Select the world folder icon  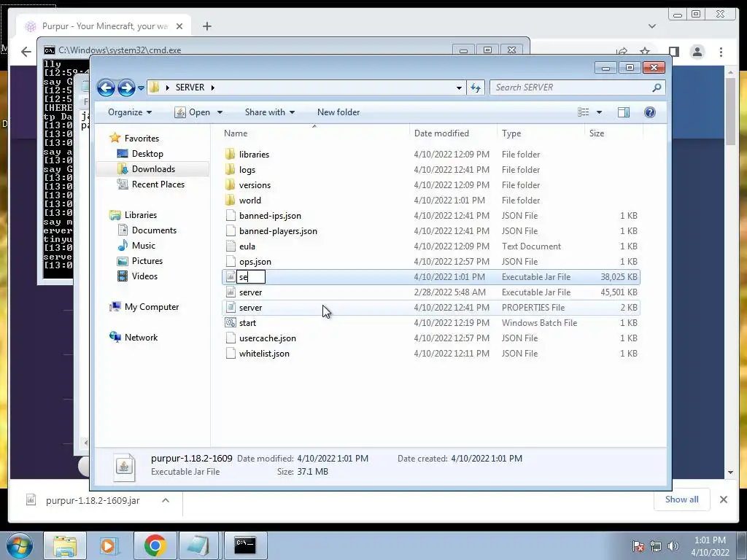click(x=230, y=200)
